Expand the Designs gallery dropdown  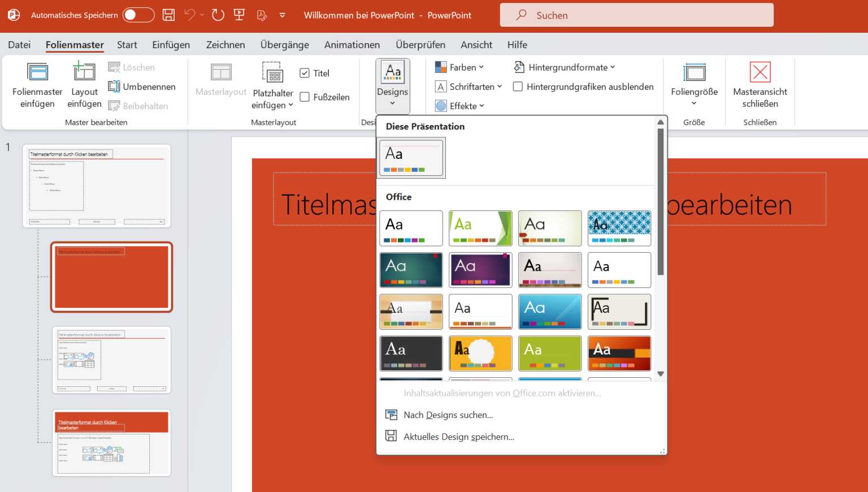392,86
